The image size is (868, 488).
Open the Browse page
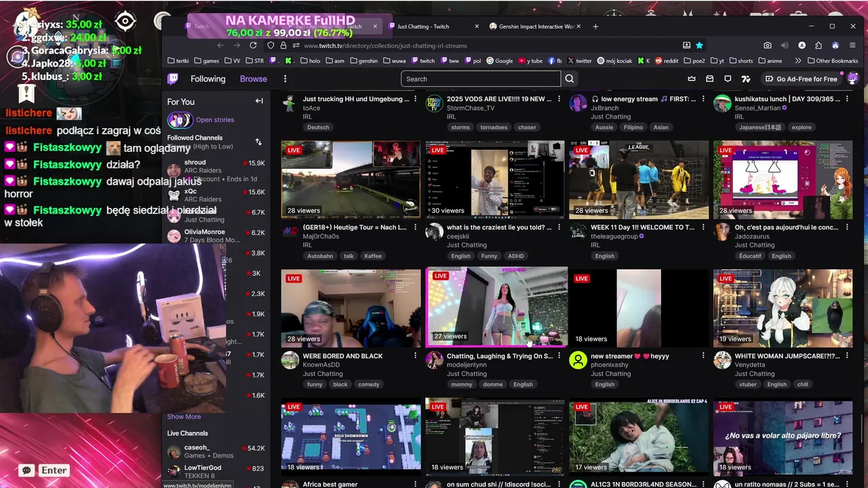pyautogui.click(x=254, y=79)
